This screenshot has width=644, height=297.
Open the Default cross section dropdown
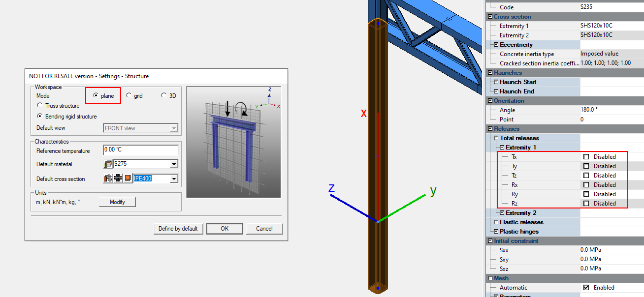point(174,179)
